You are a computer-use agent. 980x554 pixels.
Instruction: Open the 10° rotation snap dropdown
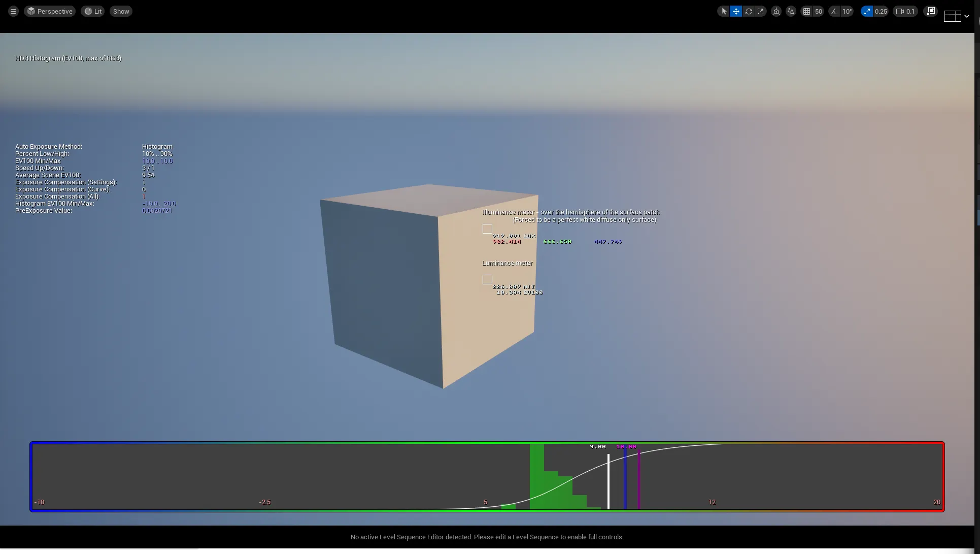pyautogui.click(x=848, y=11)
